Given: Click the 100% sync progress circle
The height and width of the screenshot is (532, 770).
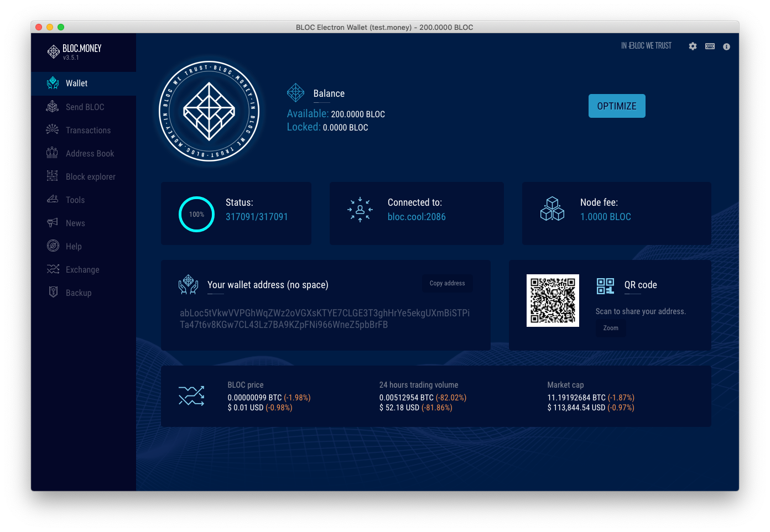Looking at the screenshot, I should [x=196, y=214].
